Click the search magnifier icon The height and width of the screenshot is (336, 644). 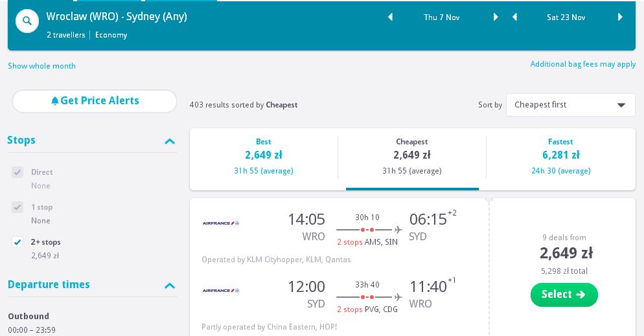pos(27,21)
